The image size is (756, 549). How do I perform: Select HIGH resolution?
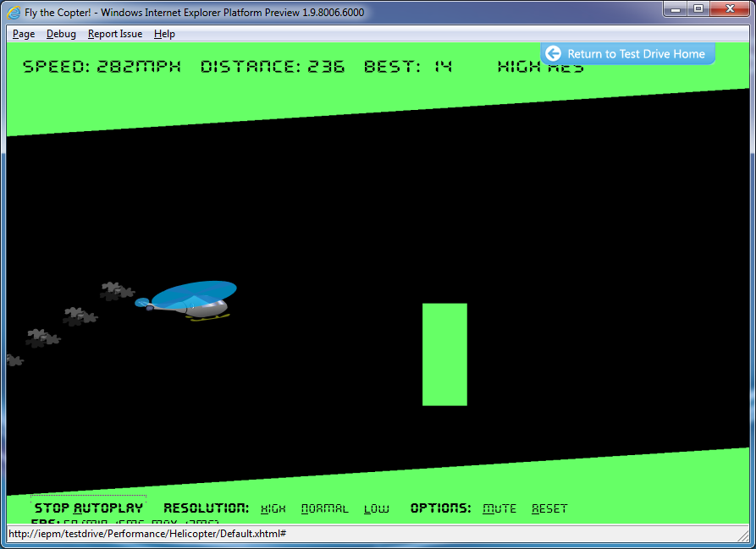[273, 508]
